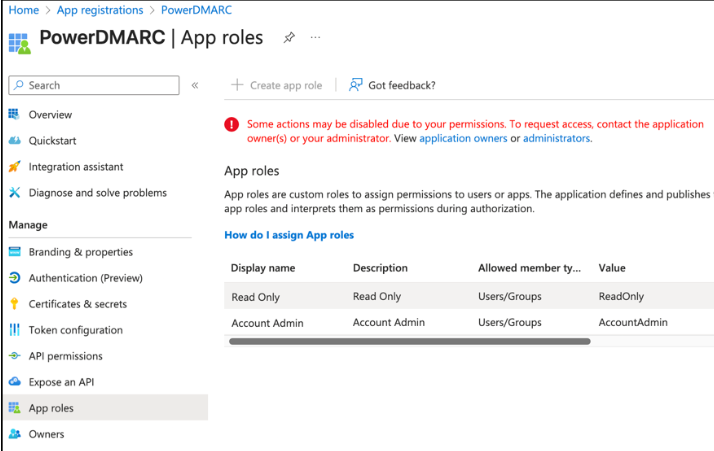This screenshot has height=451, width=714.
Task: Open How do I assign App roles
Action: 289,235
